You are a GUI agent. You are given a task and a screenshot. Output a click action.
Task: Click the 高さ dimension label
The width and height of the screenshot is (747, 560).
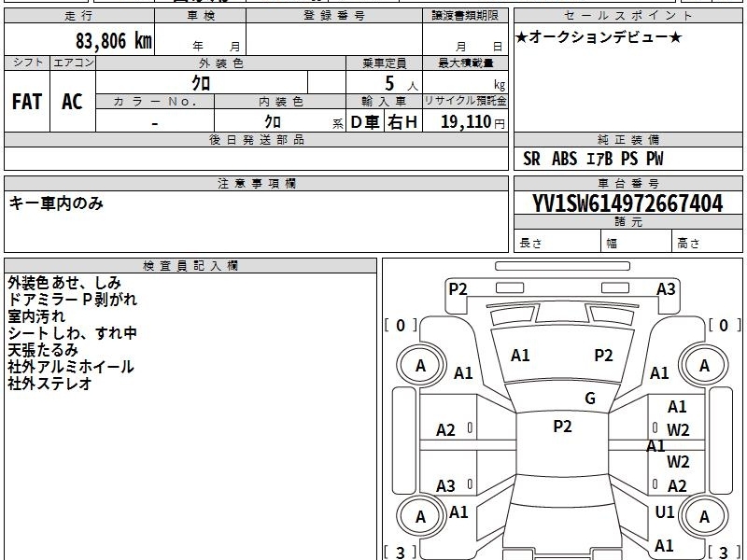click(688, 244)
